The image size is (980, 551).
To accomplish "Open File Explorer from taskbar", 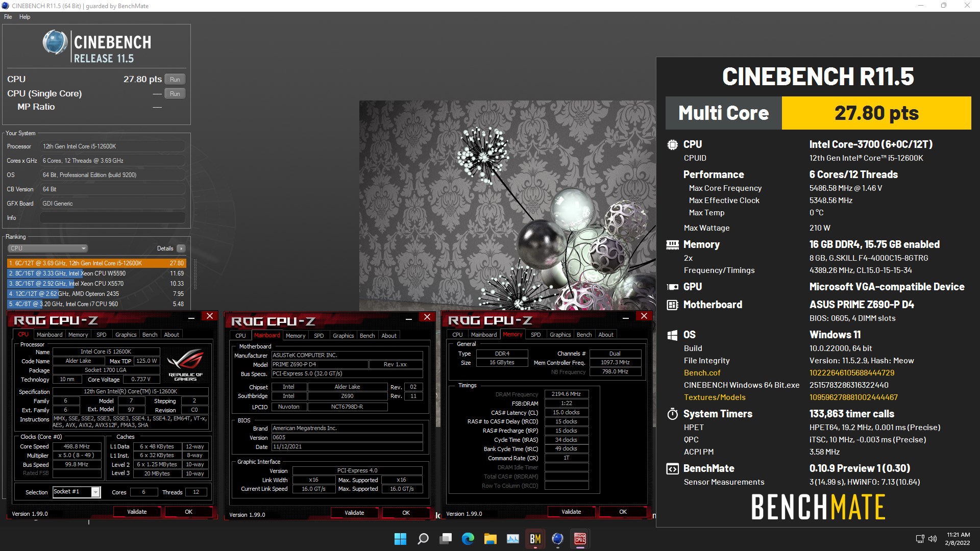I will point(491,539).
